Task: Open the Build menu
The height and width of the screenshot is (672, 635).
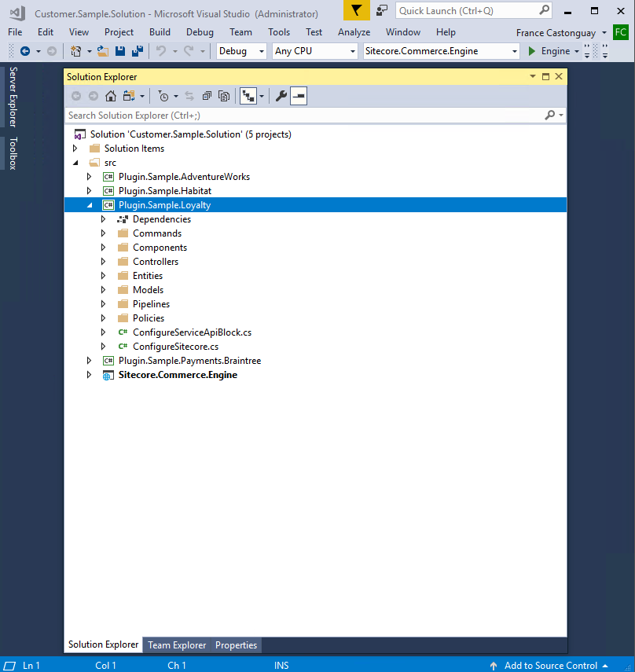Action: click(x=160, y=32)
